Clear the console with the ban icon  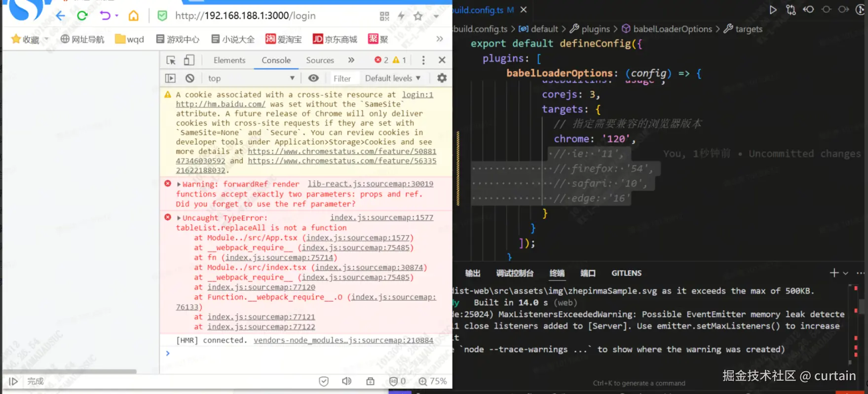[x=190, y=78]
